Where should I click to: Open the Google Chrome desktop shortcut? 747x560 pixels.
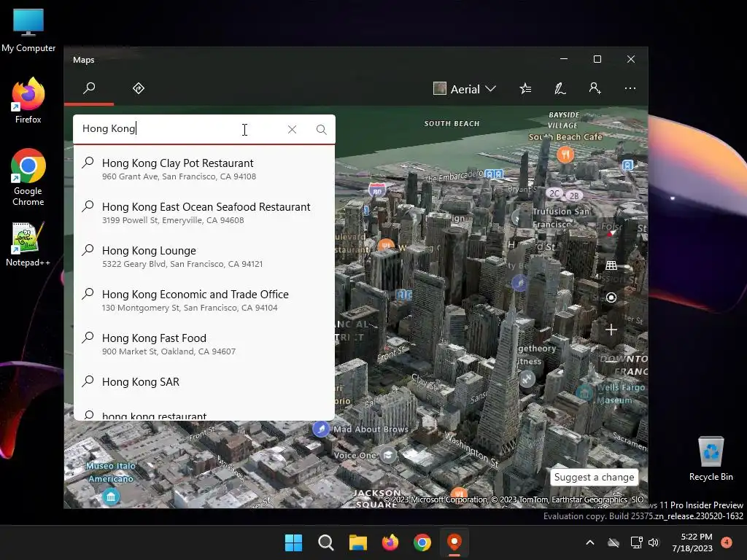[x=28, y=177]
